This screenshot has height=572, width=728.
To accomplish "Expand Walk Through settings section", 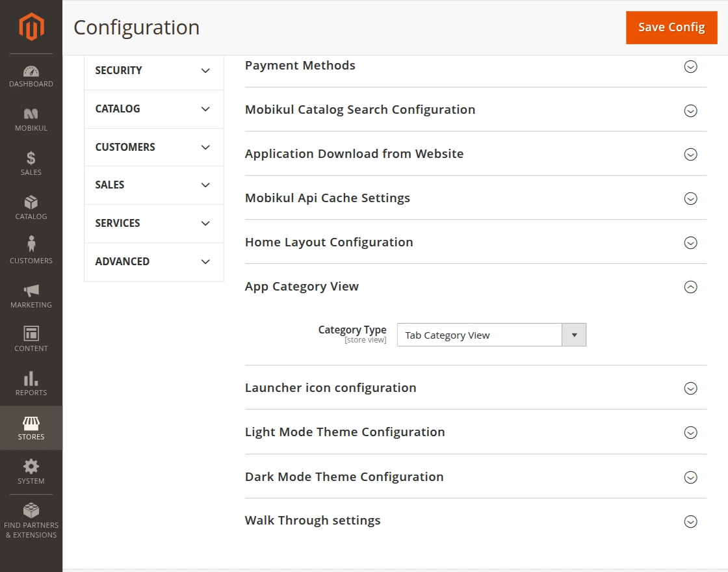I will [x=475, y=521].
